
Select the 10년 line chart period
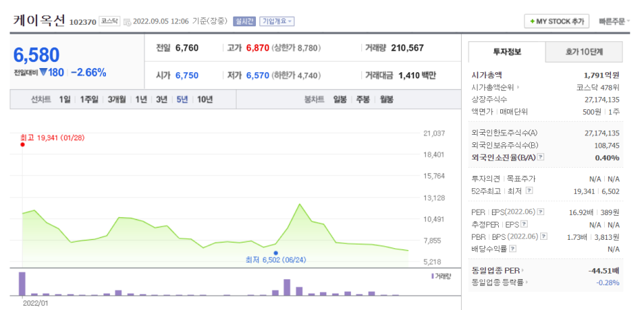coord(205,99)
